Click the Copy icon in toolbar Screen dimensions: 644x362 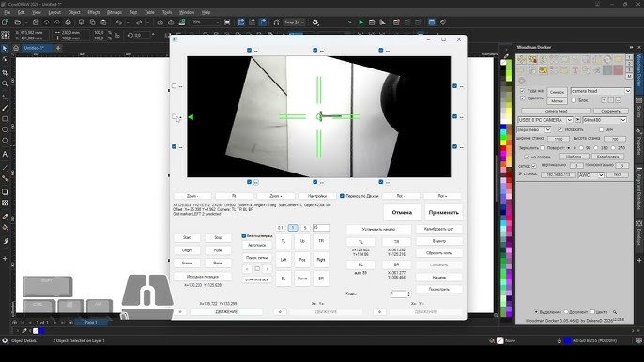click(92, 23)
